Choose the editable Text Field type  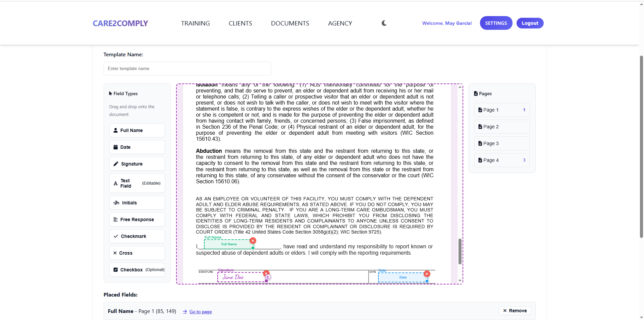137,183
